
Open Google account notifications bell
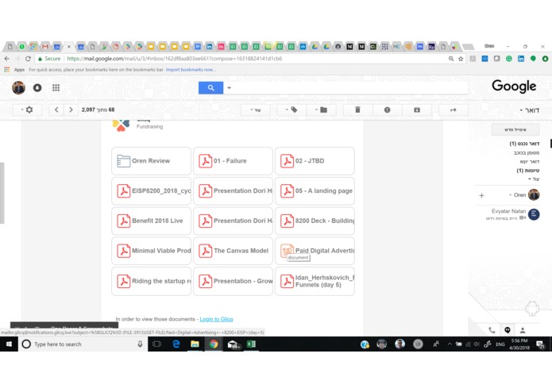(37, 88)
